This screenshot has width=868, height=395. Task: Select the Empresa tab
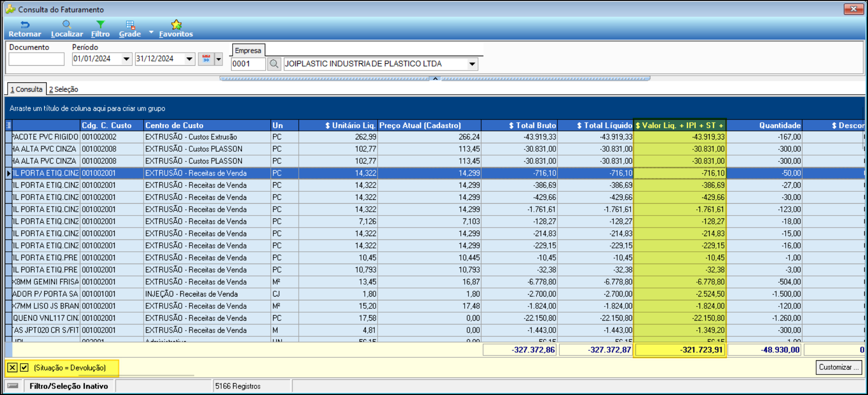(x=248, y=50)
